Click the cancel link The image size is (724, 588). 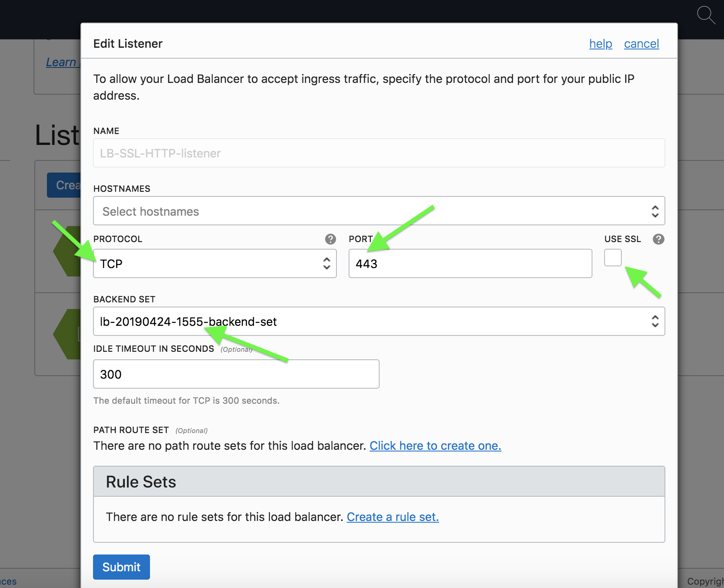click(641, 44)
